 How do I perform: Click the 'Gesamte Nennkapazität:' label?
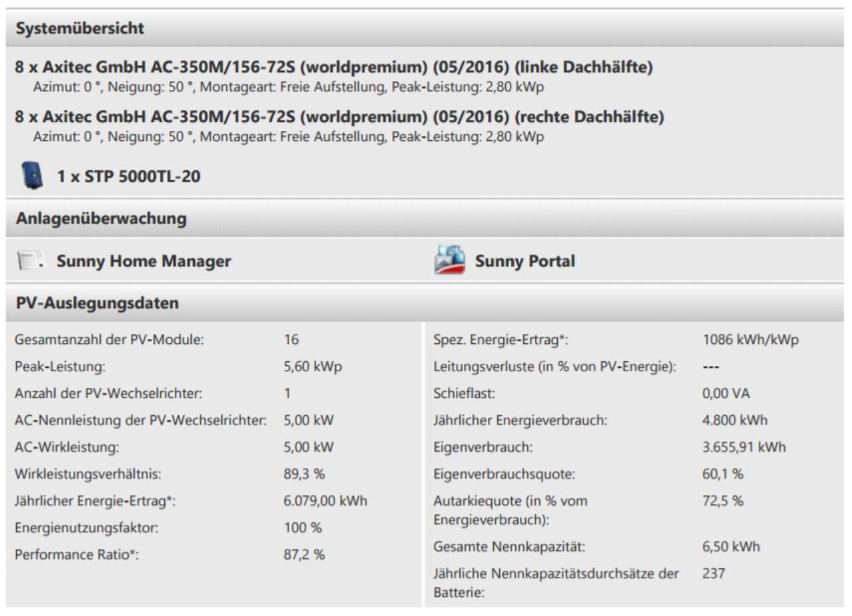pos(510,547)
